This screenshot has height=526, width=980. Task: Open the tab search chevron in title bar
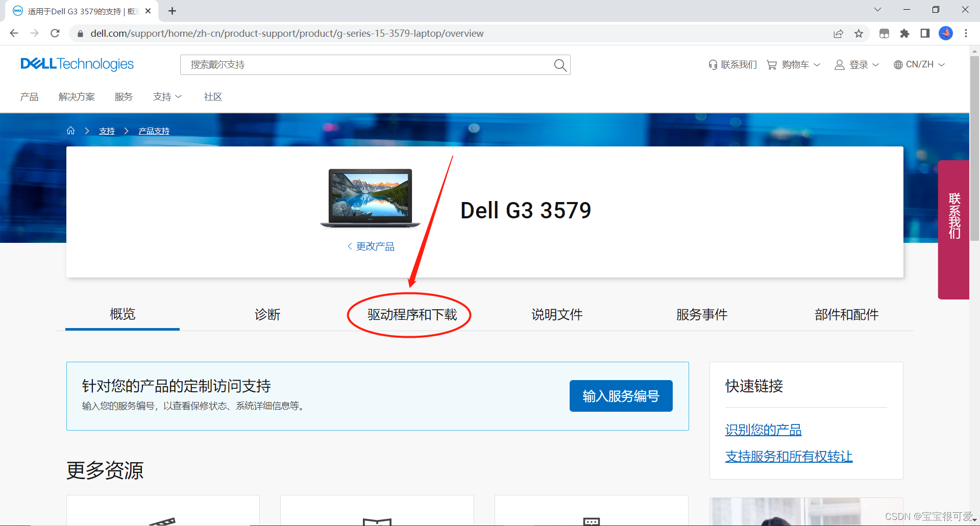(877, 10)
